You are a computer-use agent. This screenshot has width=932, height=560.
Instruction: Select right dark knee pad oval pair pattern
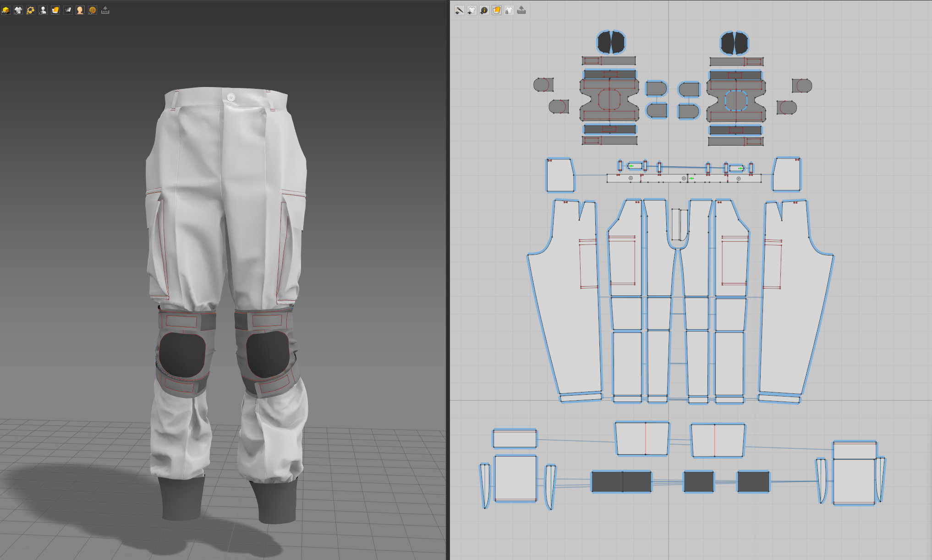point(734,43)
